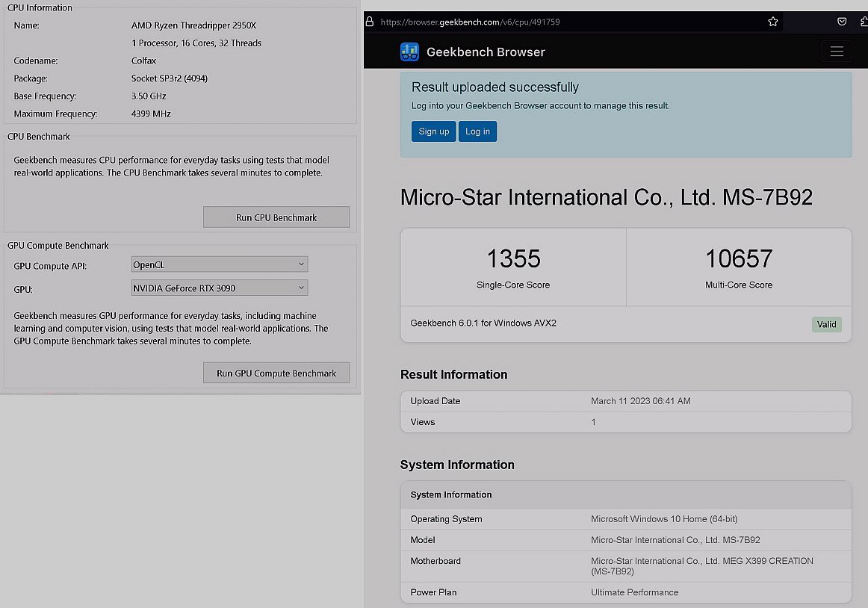
Task: Open the extensions puzzle icon
Action: [864, 22]
